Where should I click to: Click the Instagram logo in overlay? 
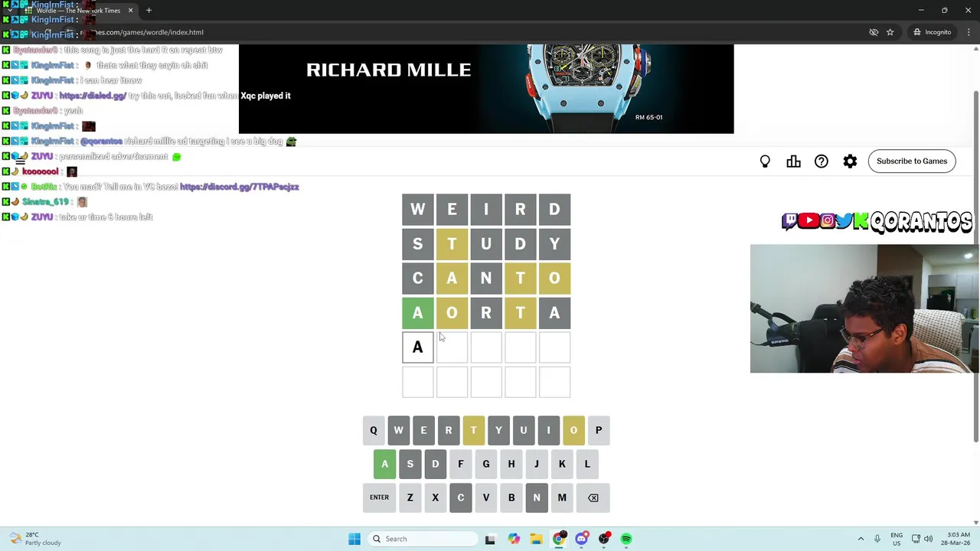(x=827, y=221)
